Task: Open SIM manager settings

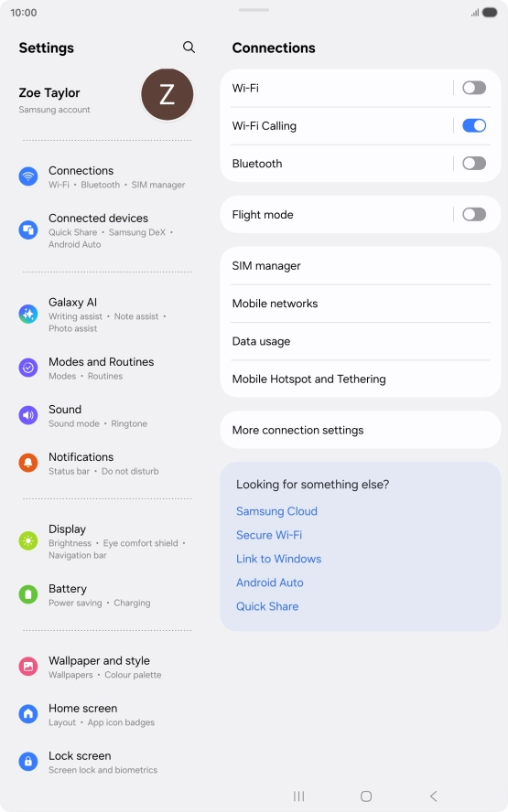Action: pyautogui.click(x=361, y=266)
